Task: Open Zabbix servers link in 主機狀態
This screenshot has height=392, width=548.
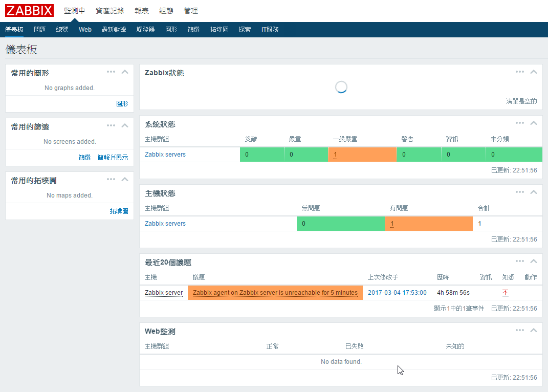Action: pos(165,224)
